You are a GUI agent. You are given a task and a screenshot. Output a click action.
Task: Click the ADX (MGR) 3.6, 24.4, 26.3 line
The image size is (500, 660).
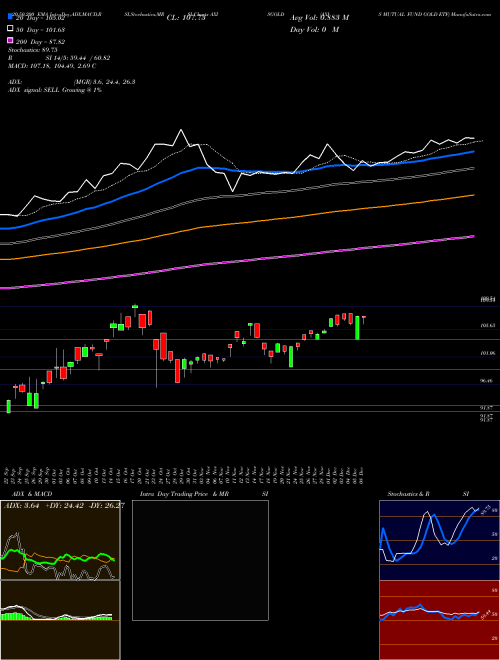pos(72,82)
